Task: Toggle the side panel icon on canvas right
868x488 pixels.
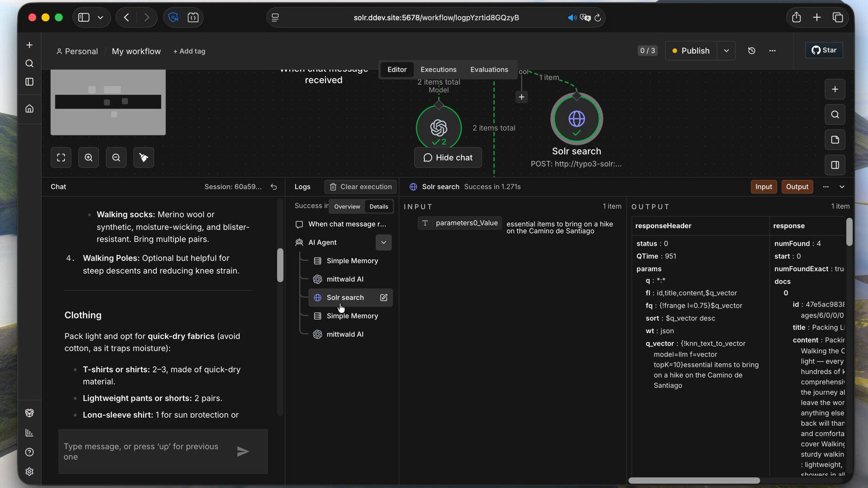Action: (x=835, y=165)
